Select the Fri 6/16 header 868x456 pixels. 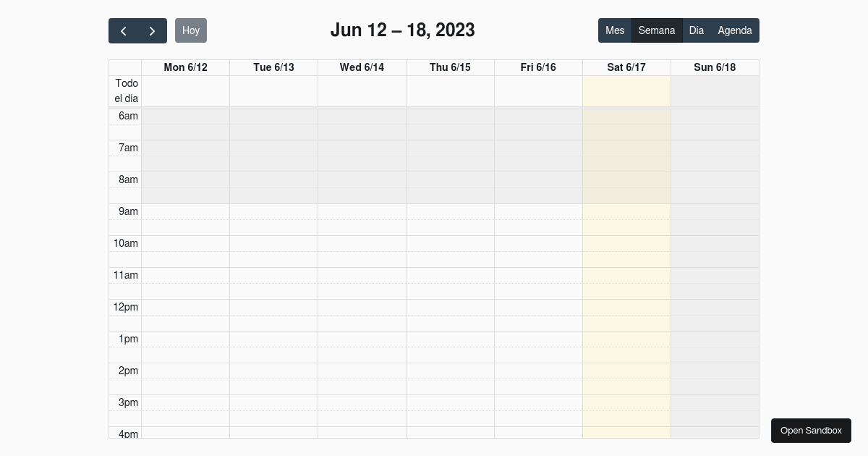[538, 67]
